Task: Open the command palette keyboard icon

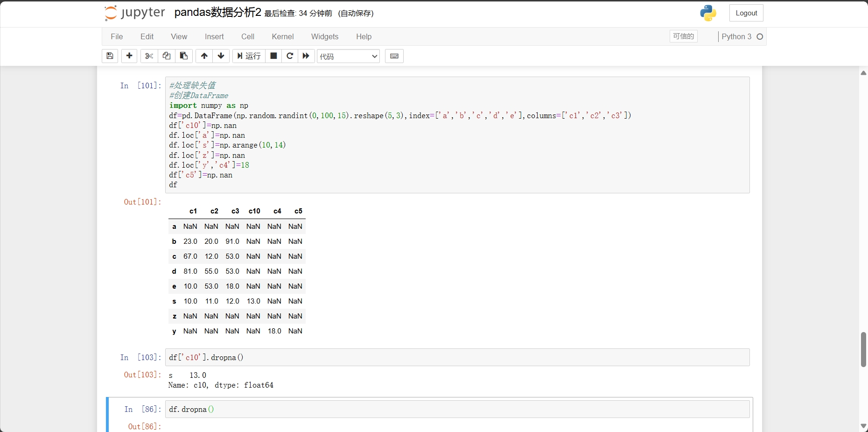Action: (394, 56)
